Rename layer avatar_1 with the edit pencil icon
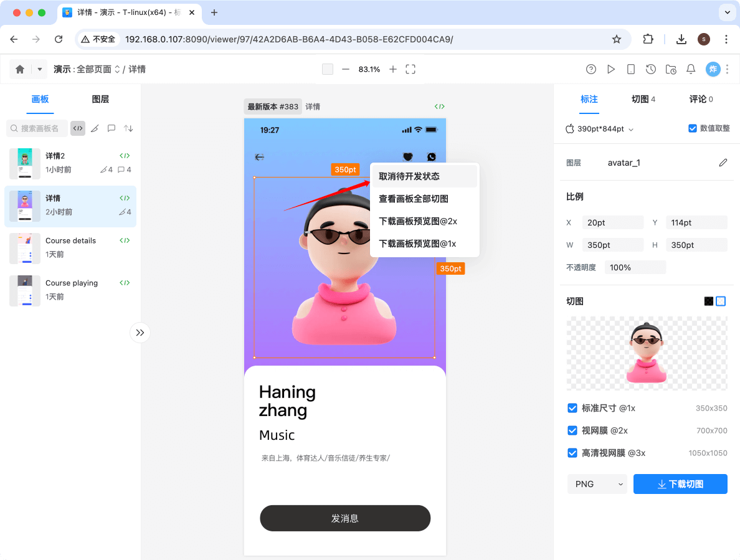Image resolution: width=740 pixels, height=560 pixels. pyautogui.click(x=723, y=162)
